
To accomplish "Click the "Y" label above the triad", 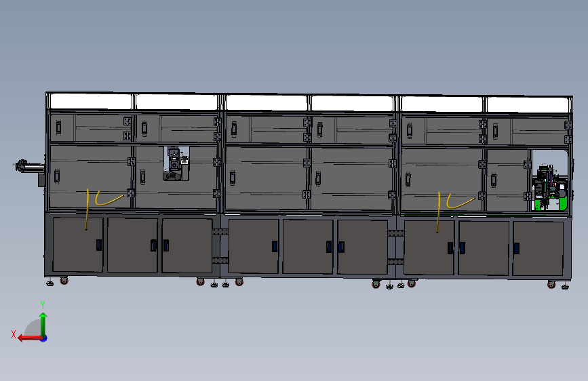I will click(x=43, y=305).
